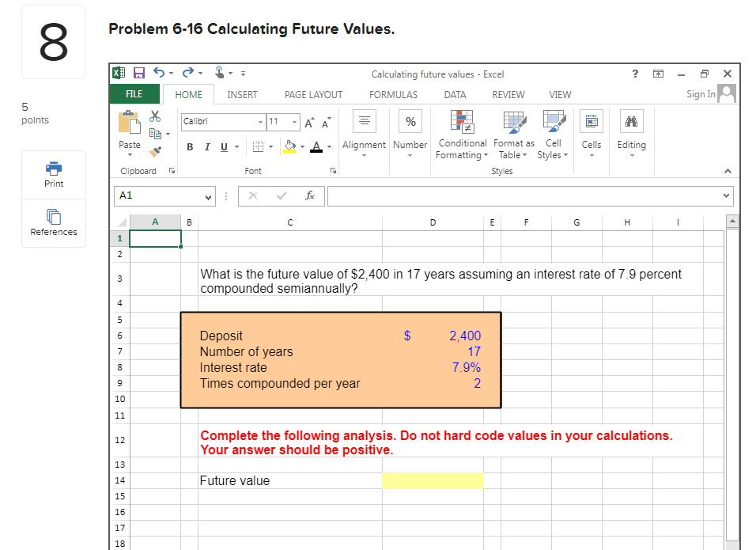
Task: Select the Cut (scissors) icon
Action: 154,116
